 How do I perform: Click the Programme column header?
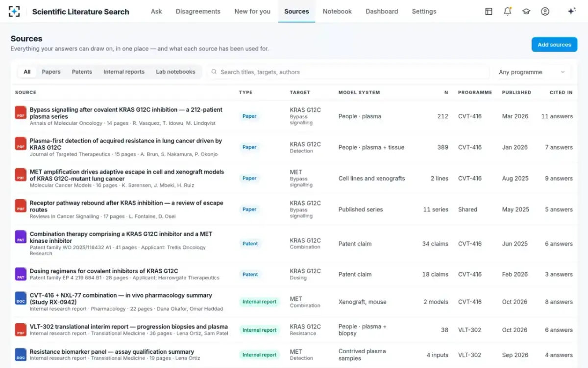click(x=475, y=92)
